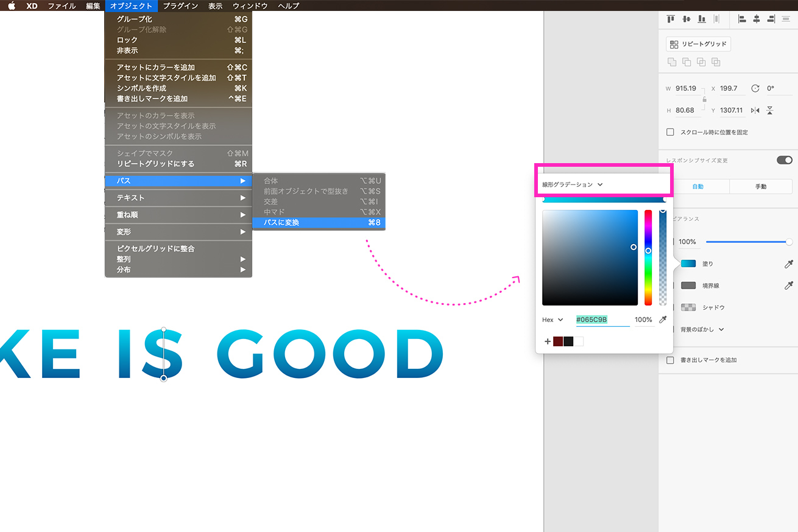Screen dimensions: 798x532
Task: Align selection to top edge
Action: point(671,19)
